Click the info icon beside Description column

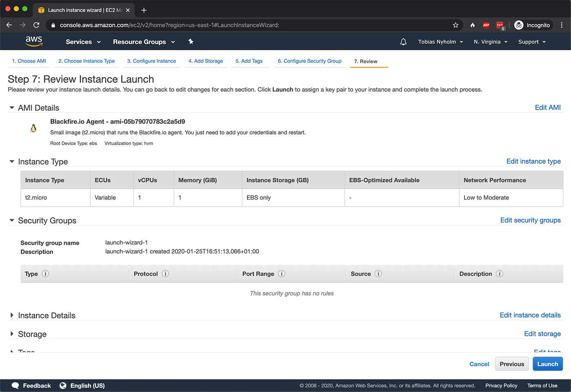[x=500, y=273]
